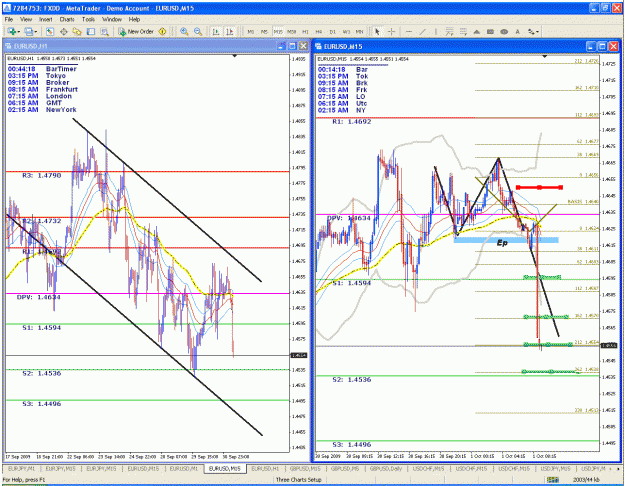Click connection status 2003/44 kb indicator

[587, 480]
